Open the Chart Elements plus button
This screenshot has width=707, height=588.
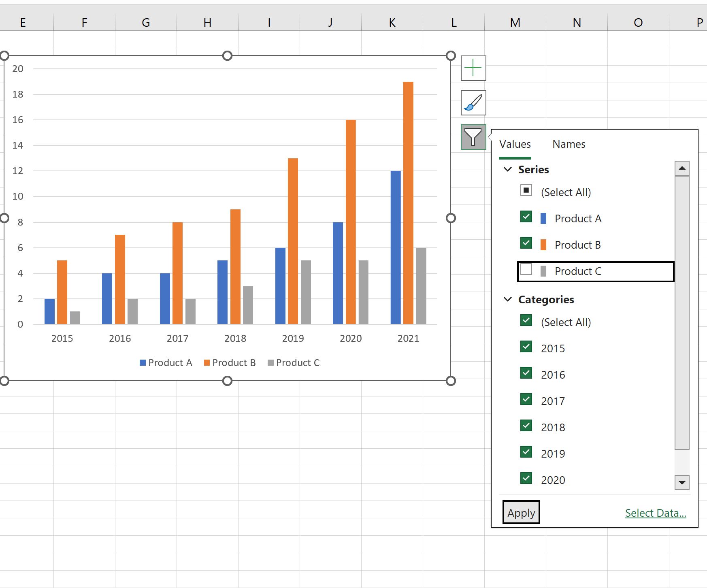tap(473, 68)
